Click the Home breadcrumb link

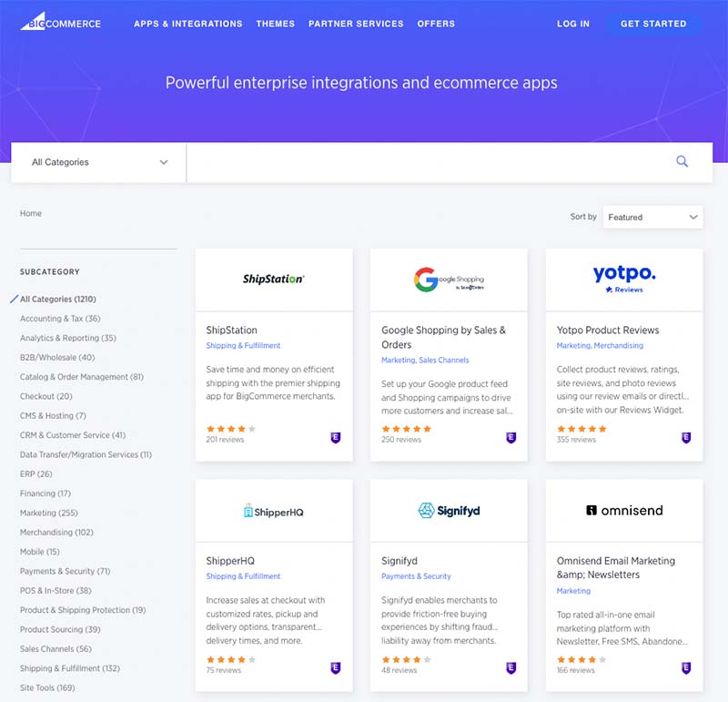click(31, 213)
